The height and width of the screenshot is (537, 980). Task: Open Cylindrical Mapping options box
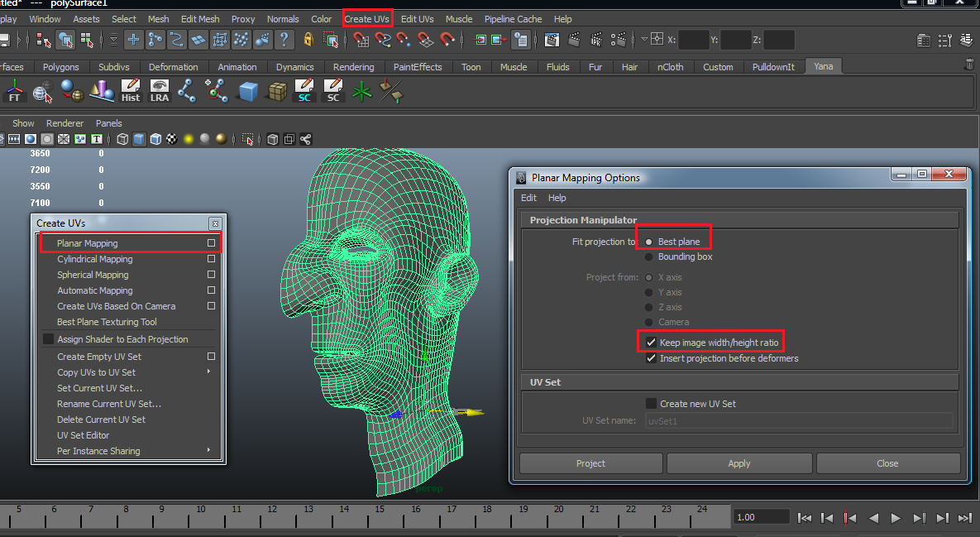point(212,259)
